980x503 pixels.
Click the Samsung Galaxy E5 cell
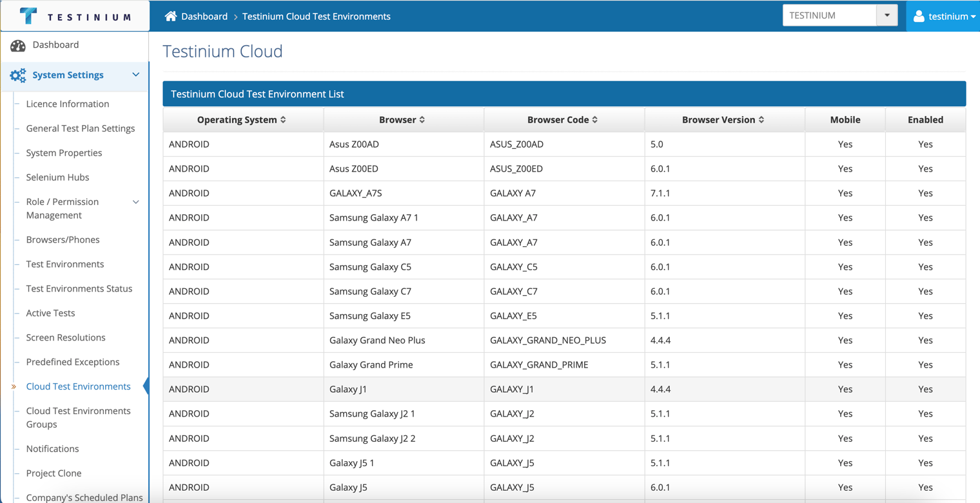click(x=404, y=316)
